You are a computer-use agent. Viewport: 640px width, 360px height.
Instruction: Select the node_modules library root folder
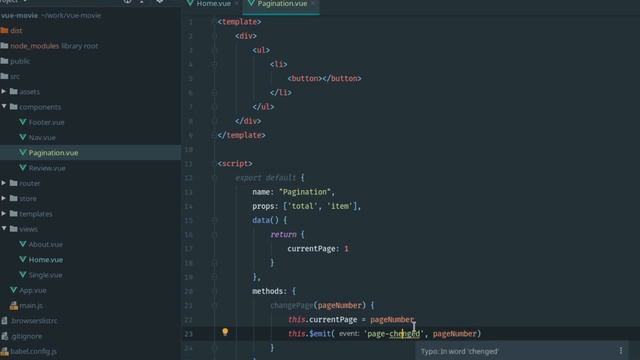pyautogui.click(x=54, y=46)
